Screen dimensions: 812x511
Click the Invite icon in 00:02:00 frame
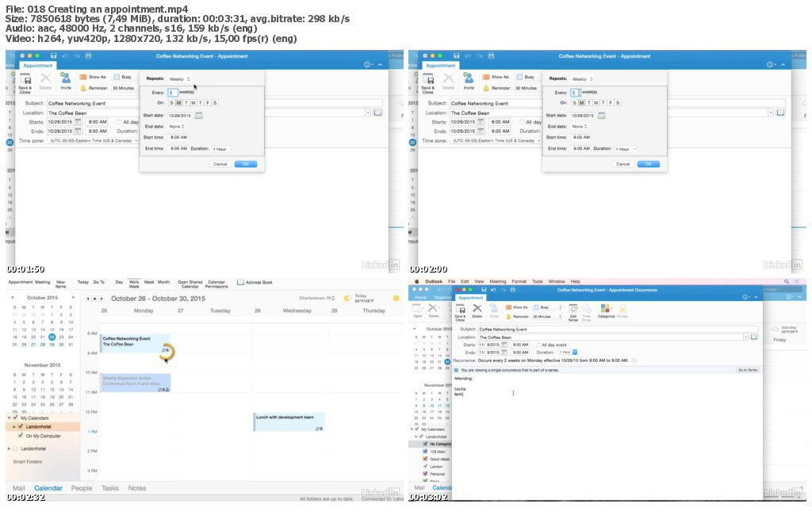[469, 78]
